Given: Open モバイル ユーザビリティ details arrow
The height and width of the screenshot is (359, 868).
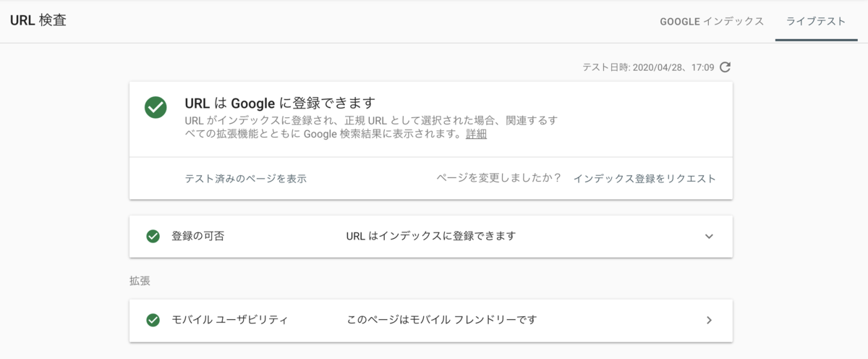Looking at the screenshot, I should click(709, 320).
